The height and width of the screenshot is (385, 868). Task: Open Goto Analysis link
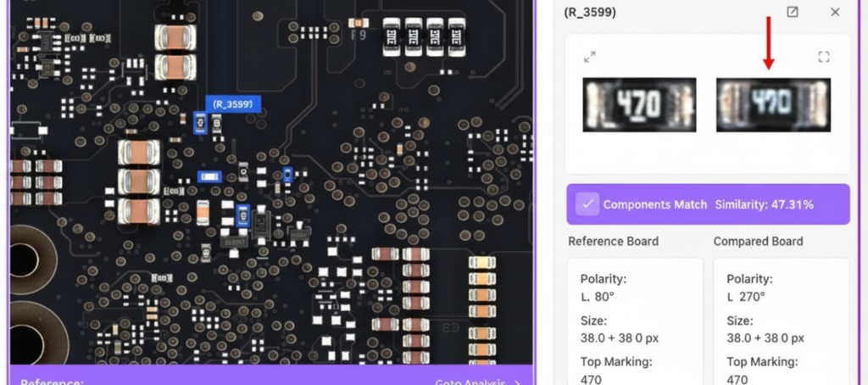pos(470,382)
